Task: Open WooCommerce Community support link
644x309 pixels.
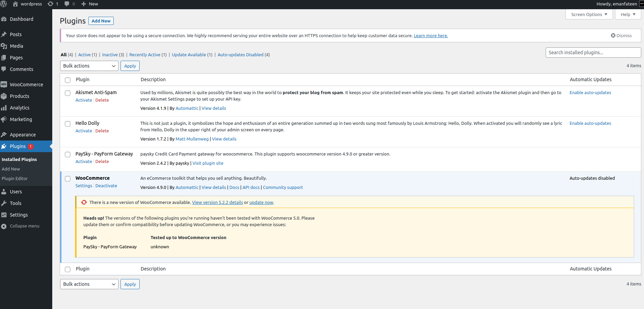Action: (x=283, y=187)
